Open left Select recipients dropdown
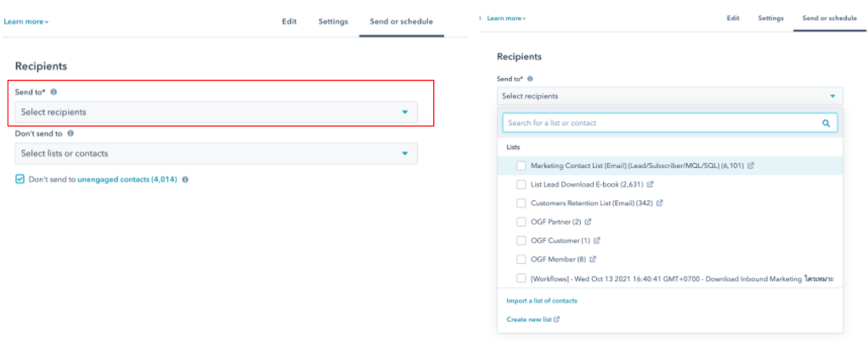This screenshot has width=868, height=342. pos(216,112)
